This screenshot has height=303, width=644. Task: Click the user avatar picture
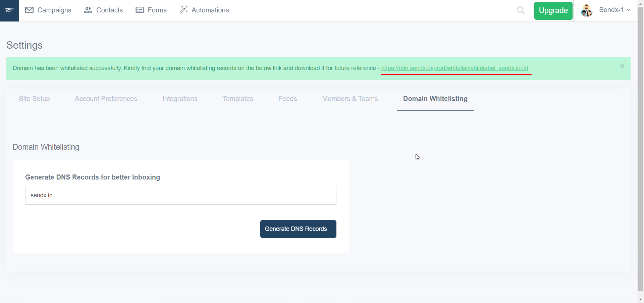coord(586,10)
